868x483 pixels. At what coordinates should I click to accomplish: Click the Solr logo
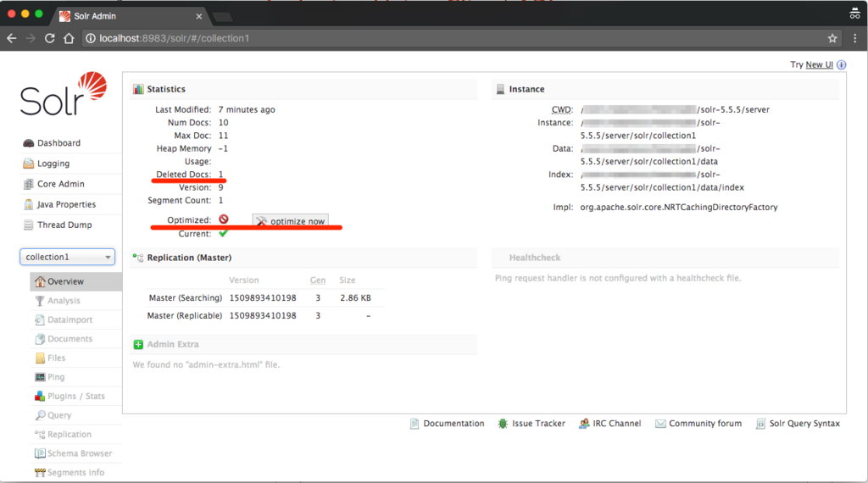pos(64,93)
